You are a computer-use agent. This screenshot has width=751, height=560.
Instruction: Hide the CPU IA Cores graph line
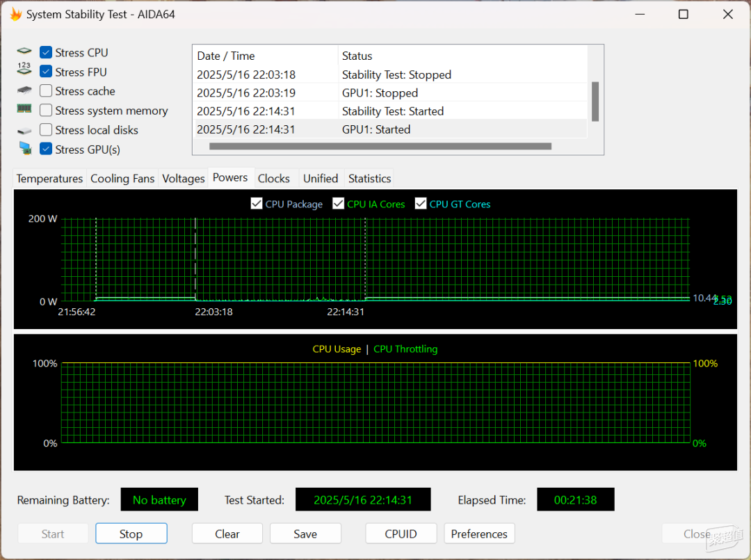tap(338, 204)
